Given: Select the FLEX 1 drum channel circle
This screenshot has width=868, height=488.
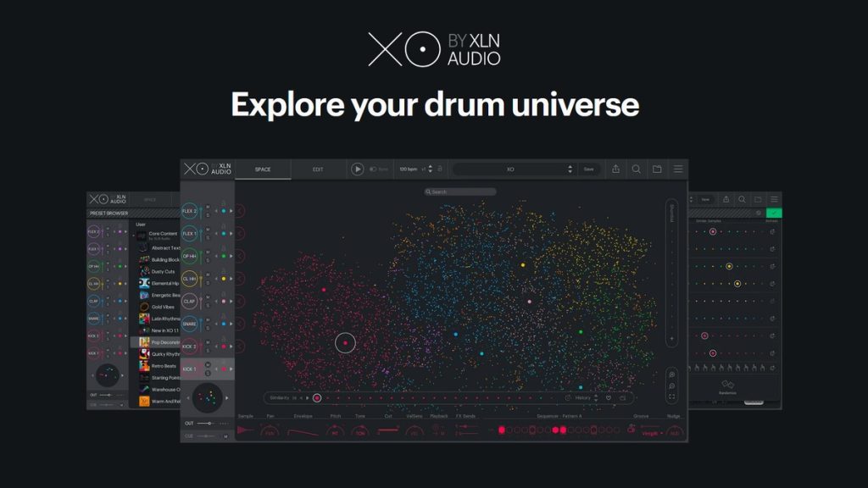Looking at the screenshot, I should click(189, 234).
